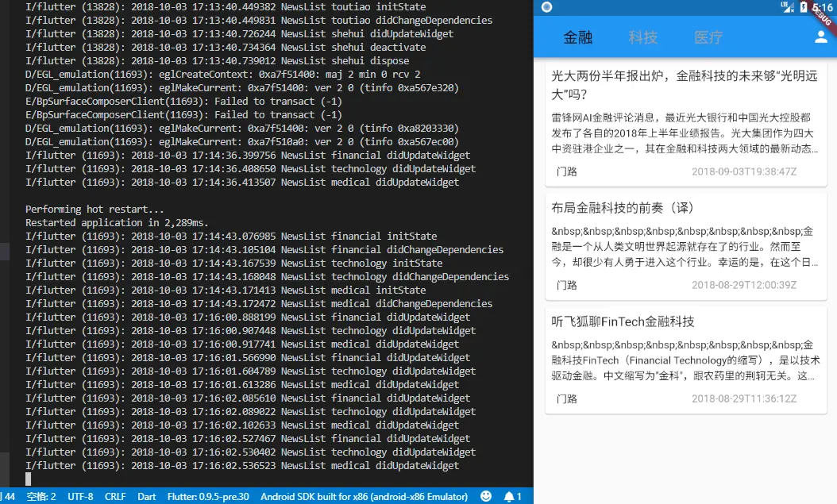Click the 门路 source in the 听飞狐聊FinTech card
The image size is (837, 504).
tap(566, 399)
